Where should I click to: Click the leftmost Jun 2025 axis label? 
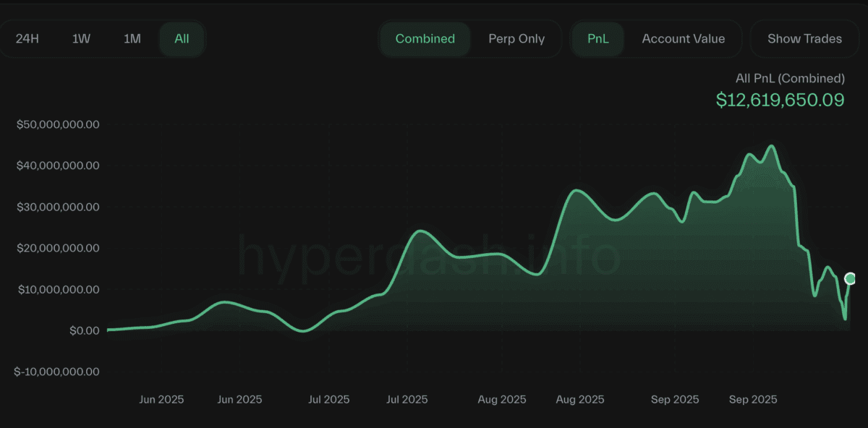coord(161,399)
